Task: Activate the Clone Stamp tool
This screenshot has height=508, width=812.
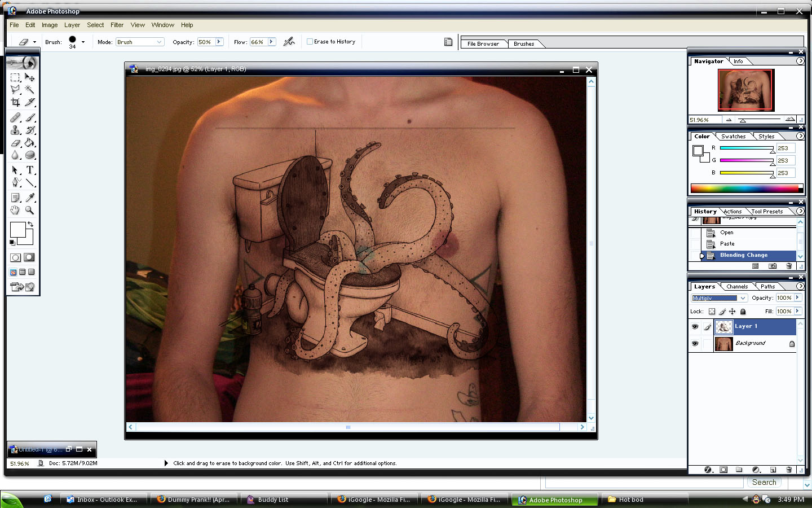Action: 15,130
